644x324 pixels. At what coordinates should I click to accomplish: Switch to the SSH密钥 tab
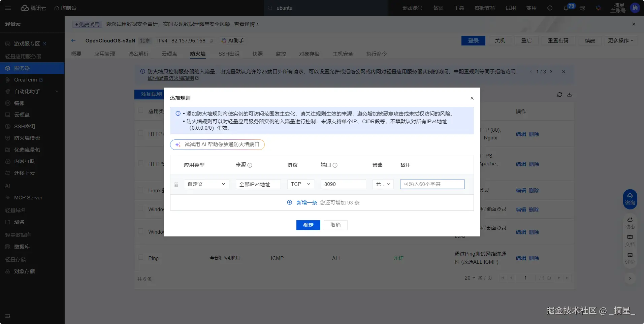229,54
